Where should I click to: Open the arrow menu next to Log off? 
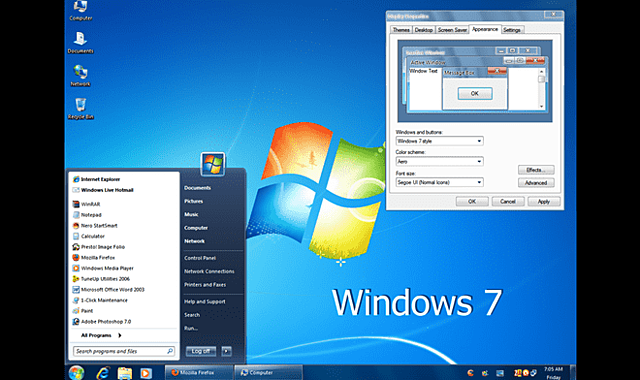227,351
